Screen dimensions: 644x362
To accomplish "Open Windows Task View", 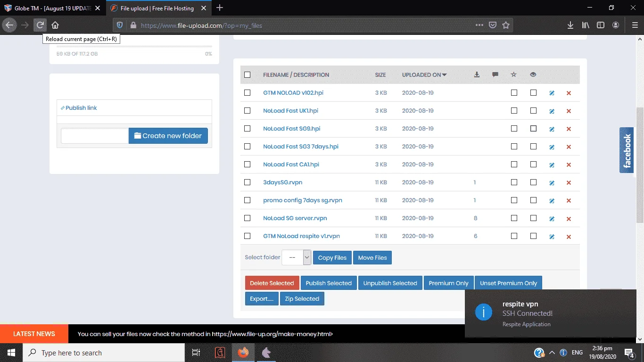I will [196, 353].
